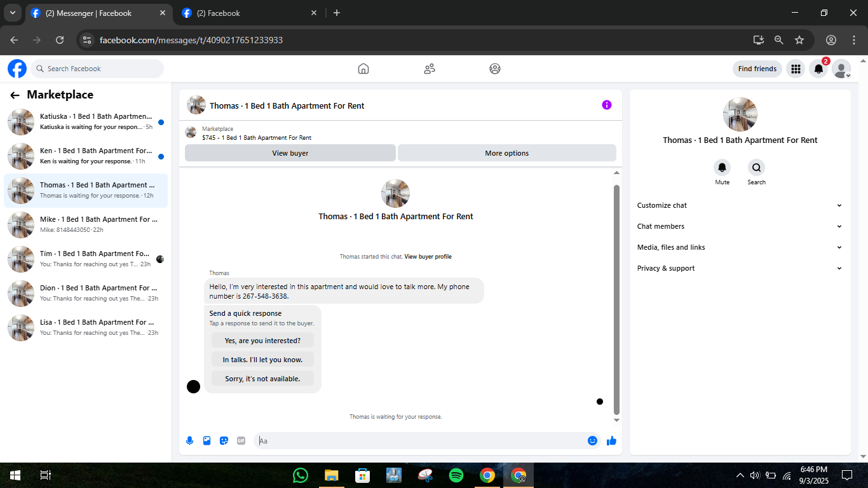
Task: Open WhatsApp from the taskbar
Action: coord(301,475)
